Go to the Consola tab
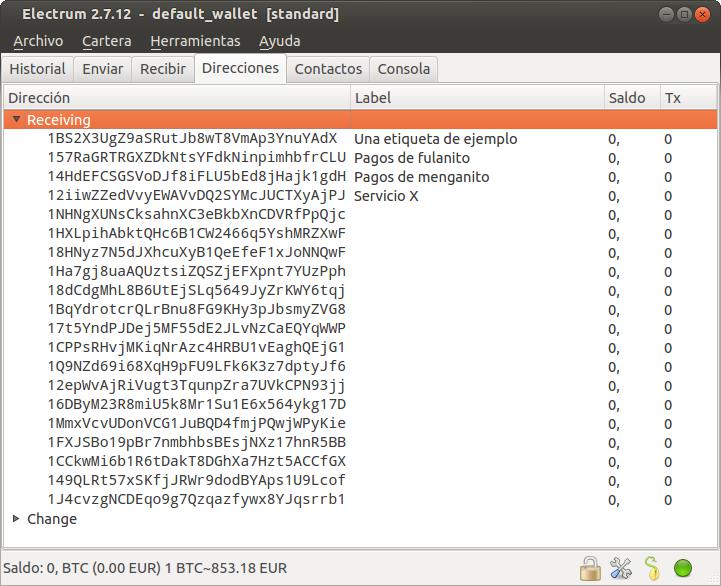 [x=404, y=69]
